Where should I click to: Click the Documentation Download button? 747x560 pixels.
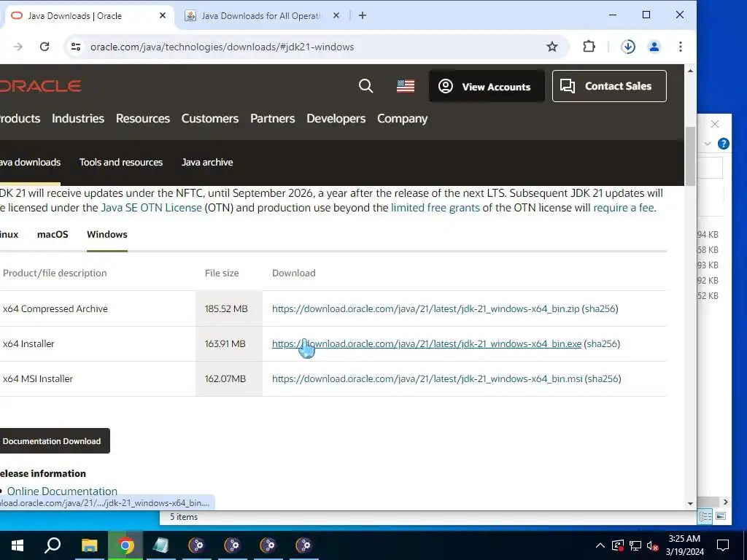click(54, 441)
